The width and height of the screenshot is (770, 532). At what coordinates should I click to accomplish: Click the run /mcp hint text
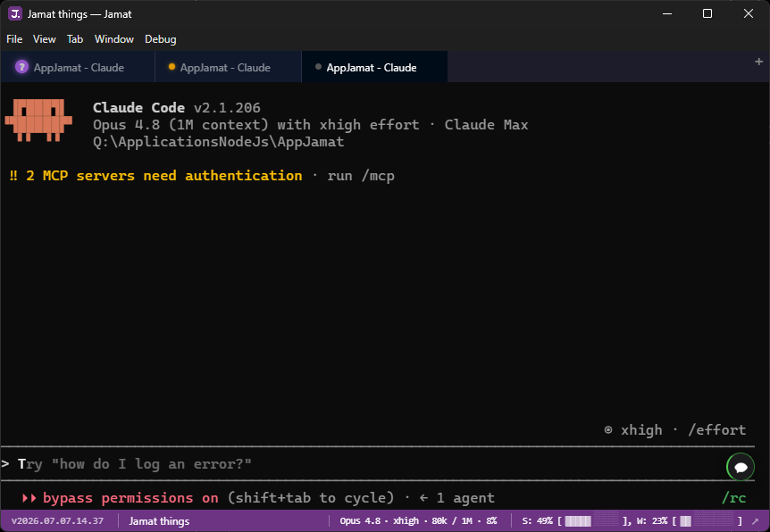(x=361, y=176)
